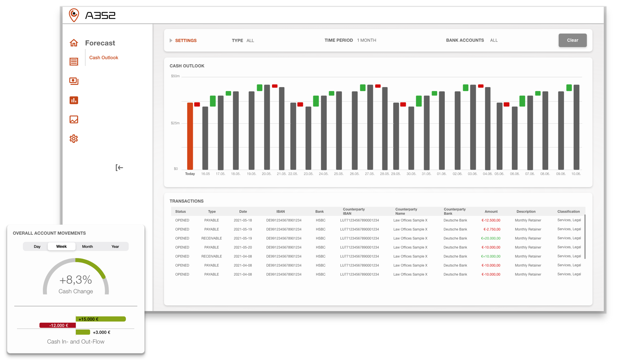Switch account movements to Year view
This screenshot has height=364, width=618.
[115, 246]
